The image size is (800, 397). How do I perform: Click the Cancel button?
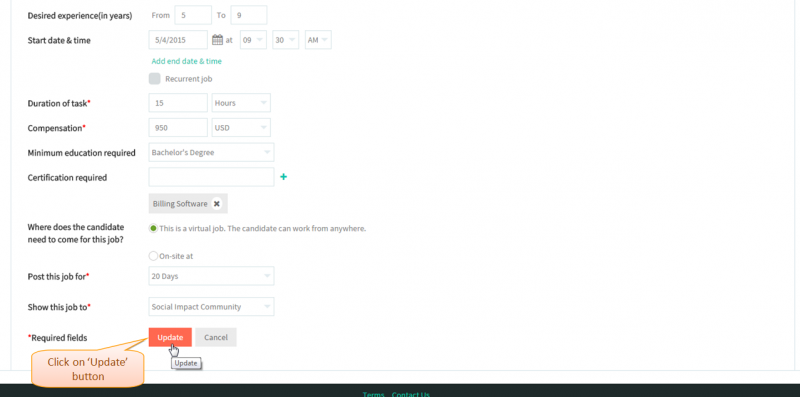pos(216,337)
